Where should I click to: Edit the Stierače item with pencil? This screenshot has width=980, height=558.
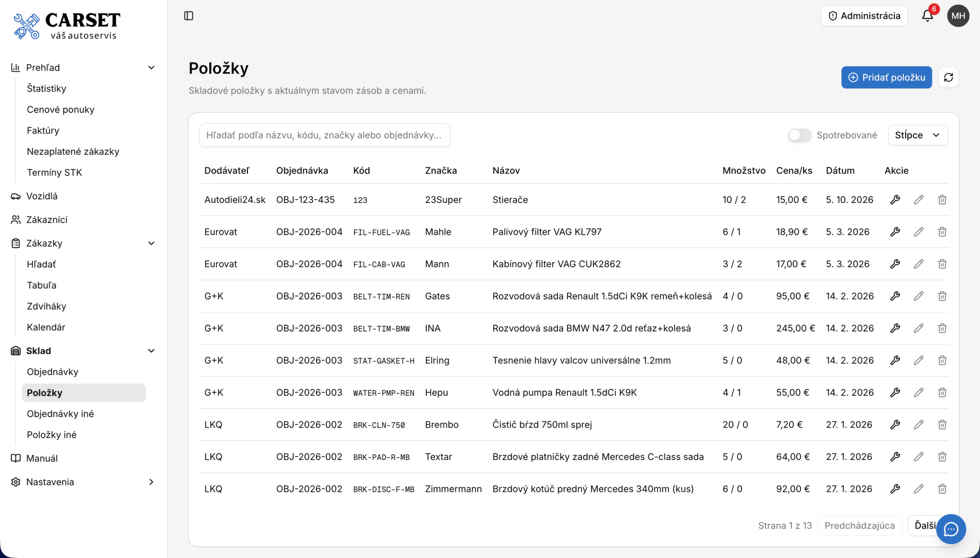(x=919, y=200)
